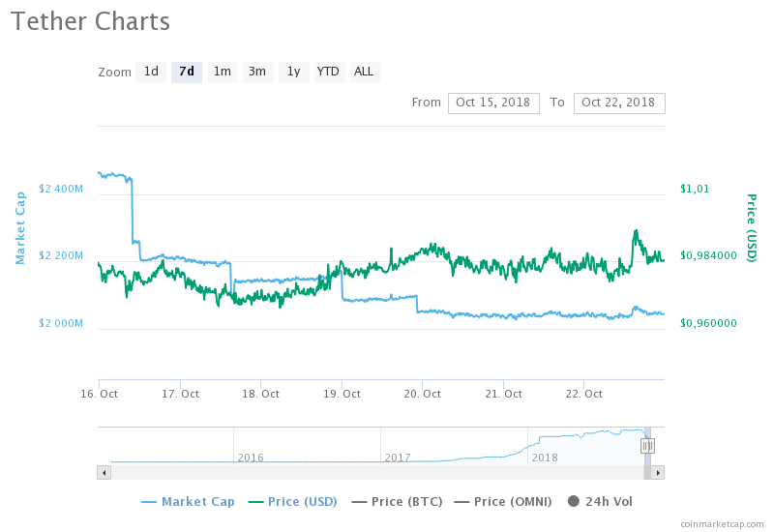The height and width of the screenshot is (532, 774).
Task: Click the 16. Oct axis label
Action: [x=100, y=394]
